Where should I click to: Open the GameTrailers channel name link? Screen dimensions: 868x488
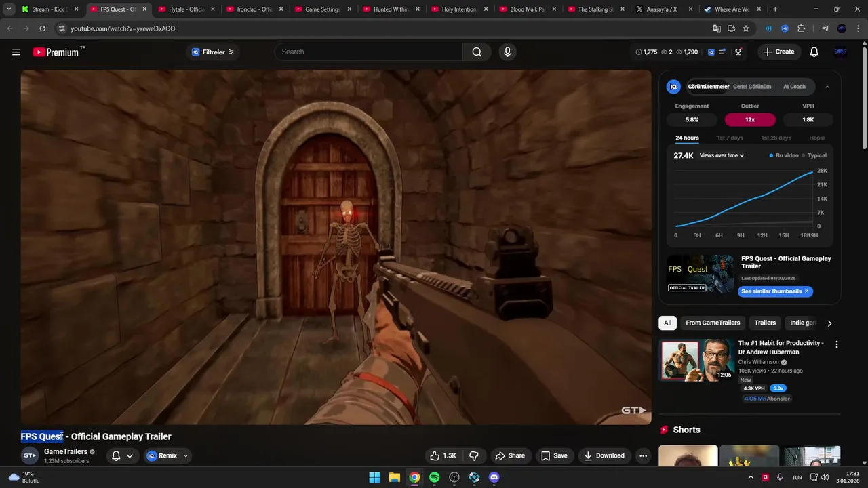pyautogui.click(x=66, y=452)
